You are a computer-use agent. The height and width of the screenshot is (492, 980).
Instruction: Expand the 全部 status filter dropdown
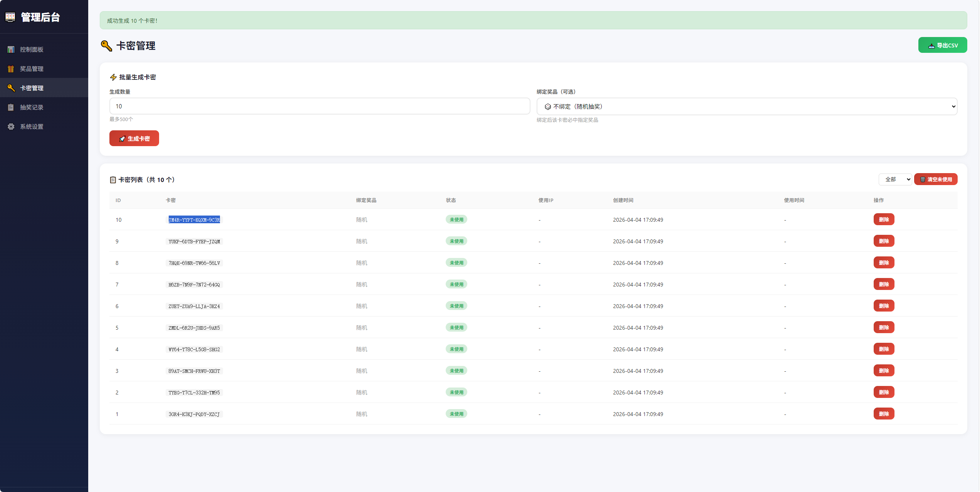click(894, 179)
